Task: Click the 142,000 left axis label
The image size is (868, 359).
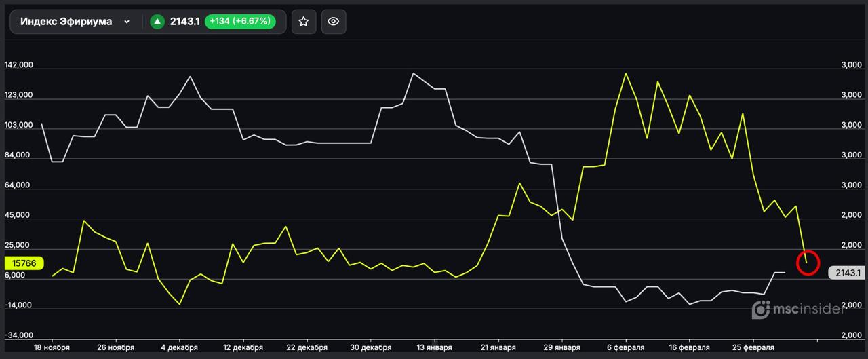Action: click(19, 66)
